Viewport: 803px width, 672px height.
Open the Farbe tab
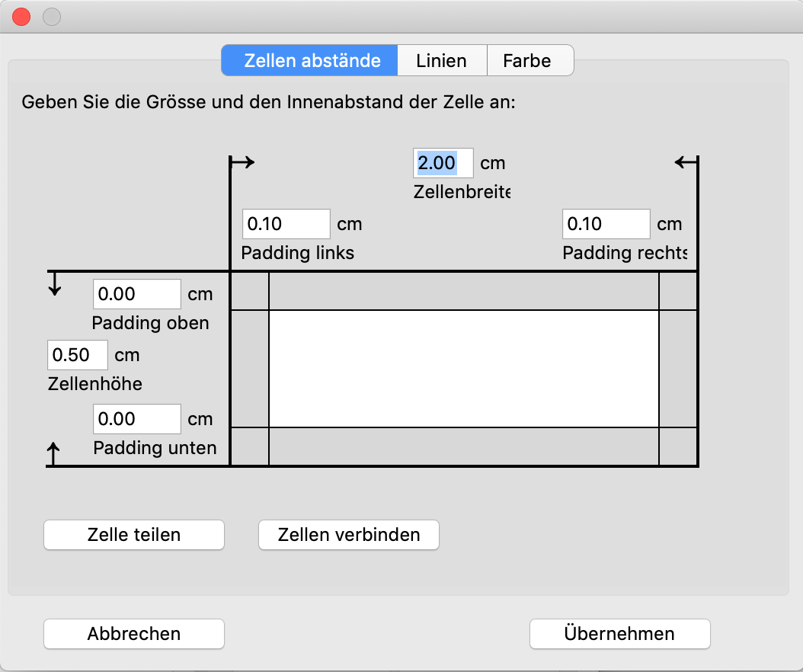[x=526, y=61]
